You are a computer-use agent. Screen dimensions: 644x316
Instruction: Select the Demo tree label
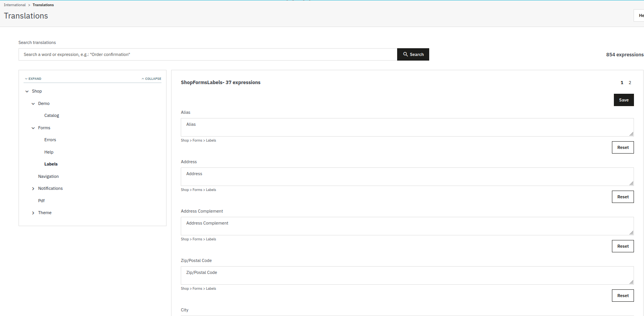point(44,103)
